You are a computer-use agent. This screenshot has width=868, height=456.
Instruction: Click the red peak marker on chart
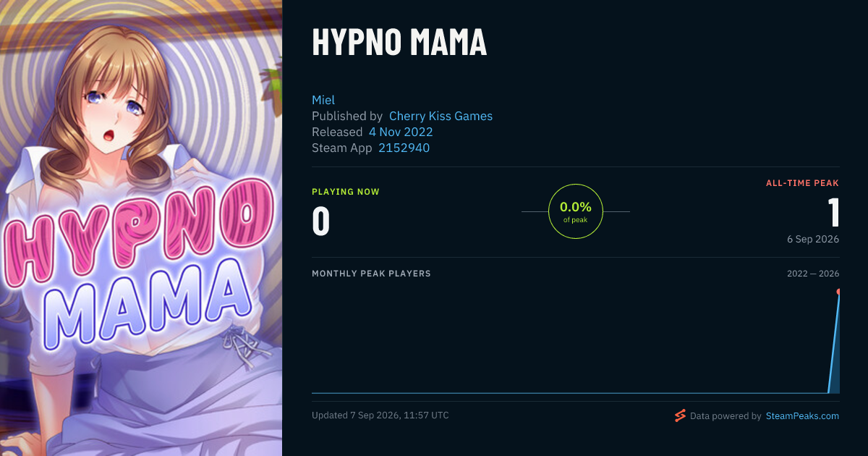pos(838,292)
